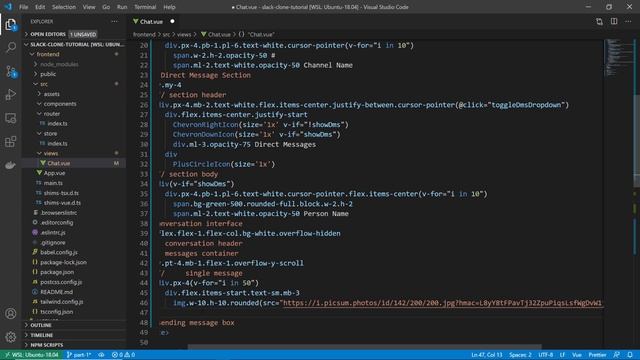This screenshot has width=640, height=360.
Task: Click the picsum.photos image URL link
Action: pos(442,303)
